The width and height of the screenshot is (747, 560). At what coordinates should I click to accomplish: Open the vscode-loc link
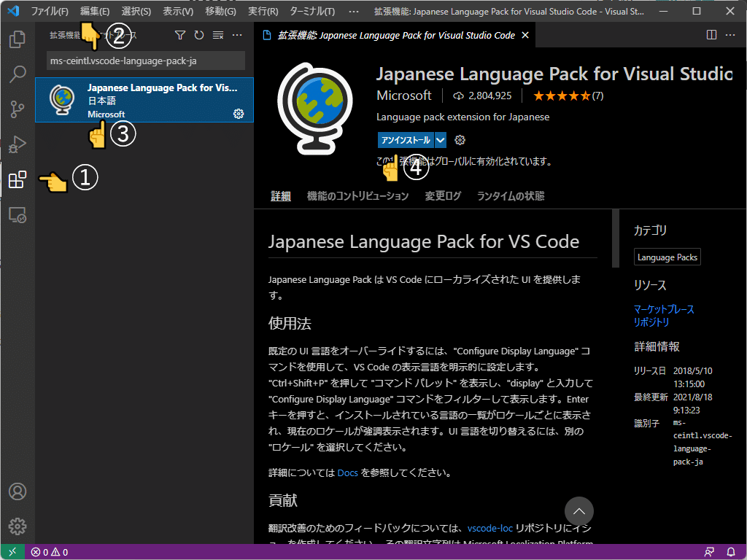489,528
